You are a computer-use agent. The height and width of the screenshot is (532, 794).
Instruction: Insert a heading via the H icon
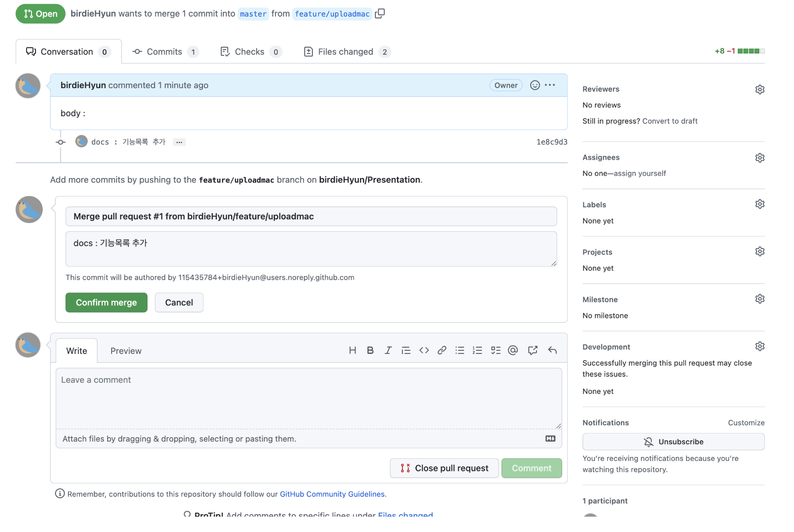(353, 350)
